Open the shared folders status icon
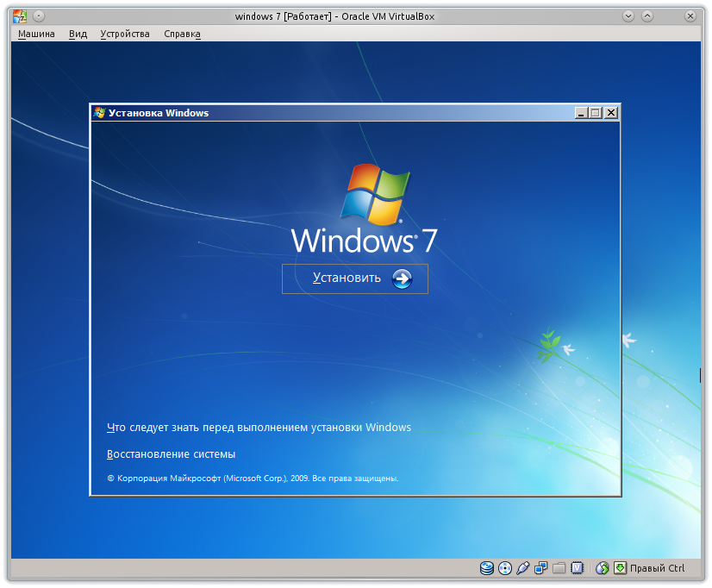This screenshot has height=588, width=712. pos(558,567)
